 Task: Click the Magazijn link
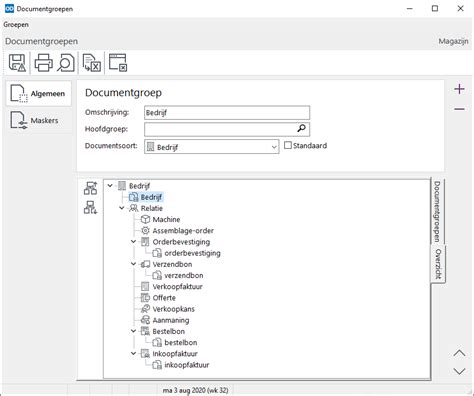point(453,41)
